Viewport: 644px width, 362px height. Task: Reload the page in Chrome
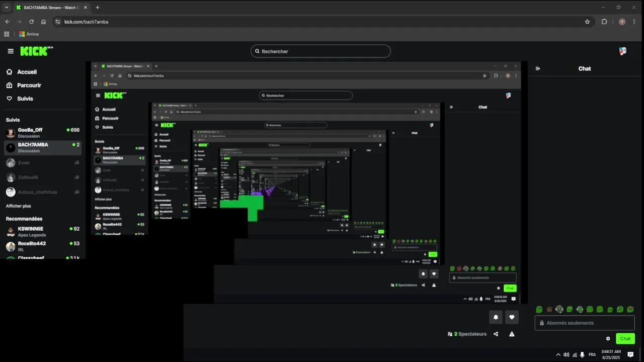(31, 22)
